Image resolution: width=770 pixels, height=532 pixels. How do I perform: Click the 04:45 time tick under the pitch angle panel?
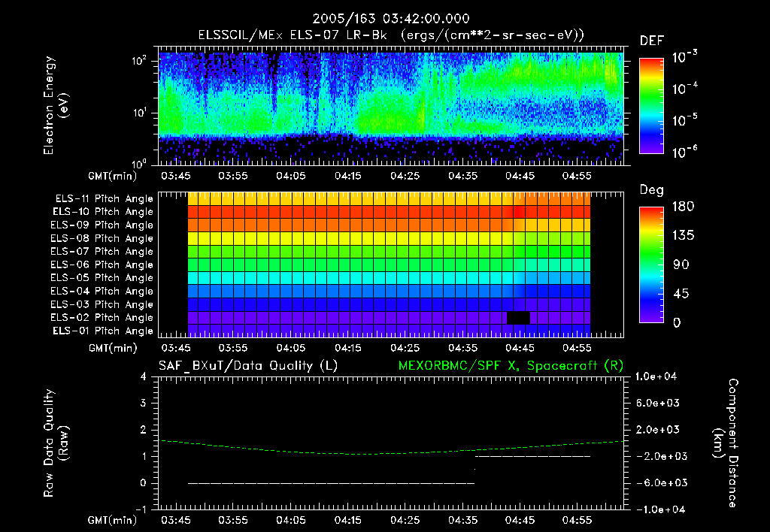pos(520,349)
